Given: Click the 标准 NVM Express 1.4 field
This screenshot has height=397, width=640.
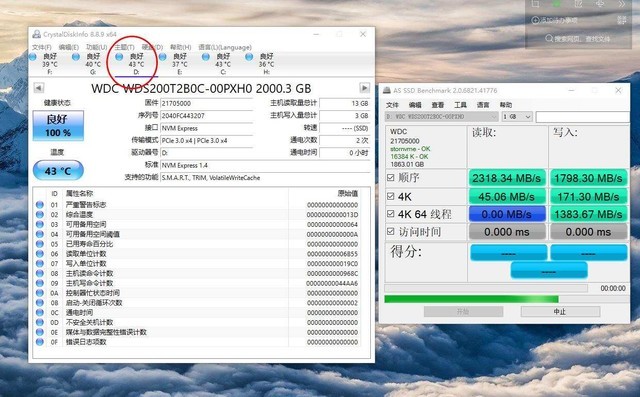Looking at the screenshot, I should 265,165.
